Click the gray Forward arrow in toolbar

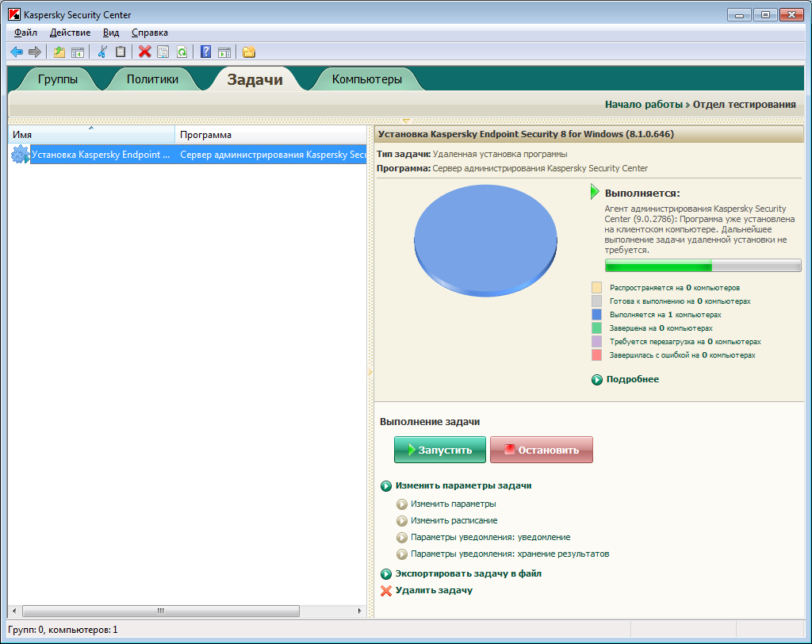pos(35,52)
